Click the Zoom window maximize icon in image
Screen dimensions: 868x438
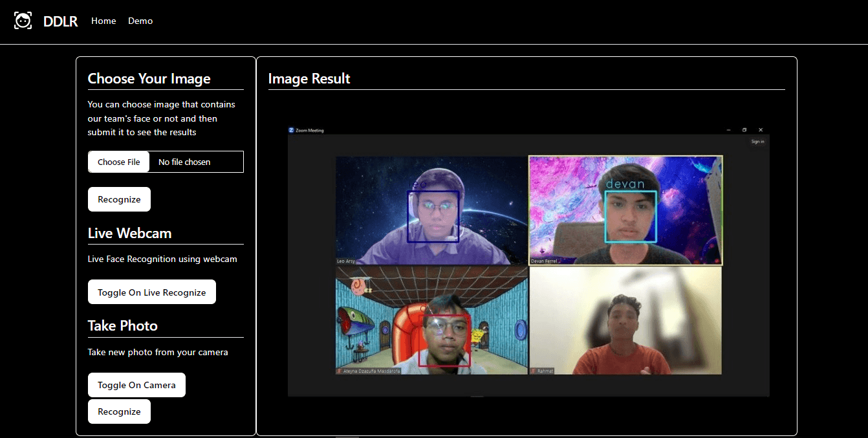[x=744, y=130]
